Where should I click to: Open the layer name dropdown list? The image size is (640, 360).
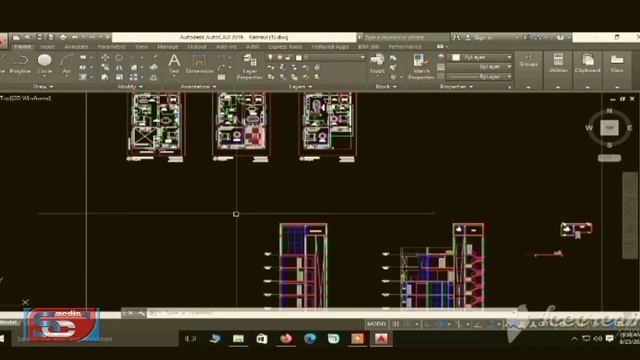coord(316,58)
